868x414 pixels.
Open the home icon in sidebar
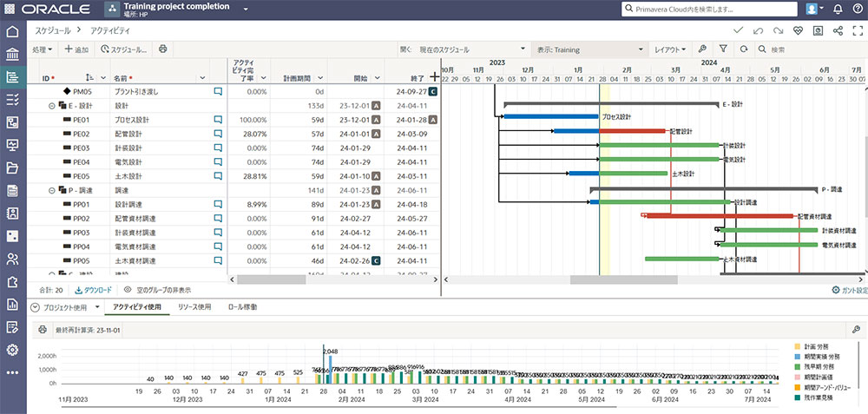click(x=12, y=31)
